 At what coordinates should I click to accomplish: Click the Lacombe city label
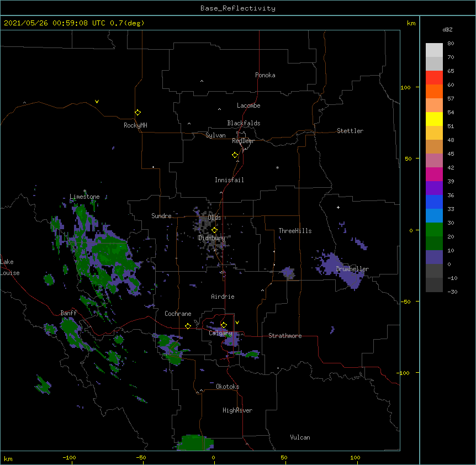tap(248, 105)
